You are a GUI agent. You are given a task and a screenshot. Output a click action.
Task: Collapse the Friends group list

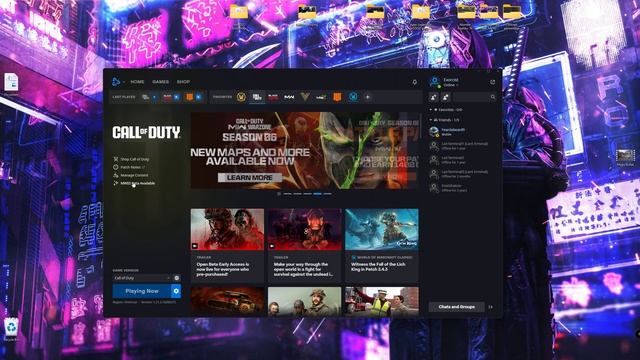(431, 120)
